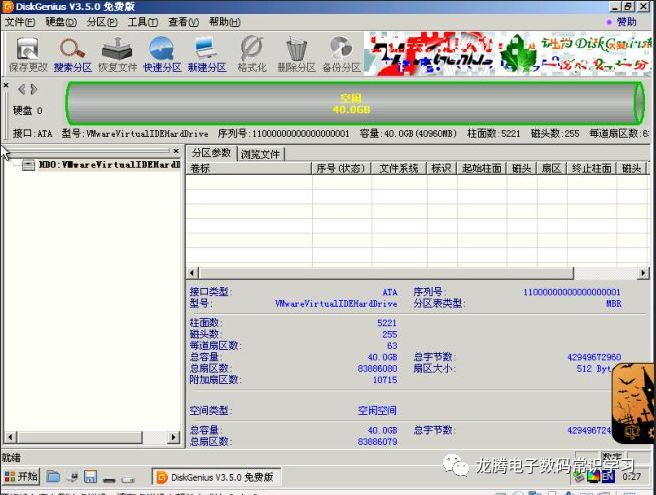This screenshot has height=495, width=656.
Task: Click the sectors per track value 63
Action: (x=392, y=346)
